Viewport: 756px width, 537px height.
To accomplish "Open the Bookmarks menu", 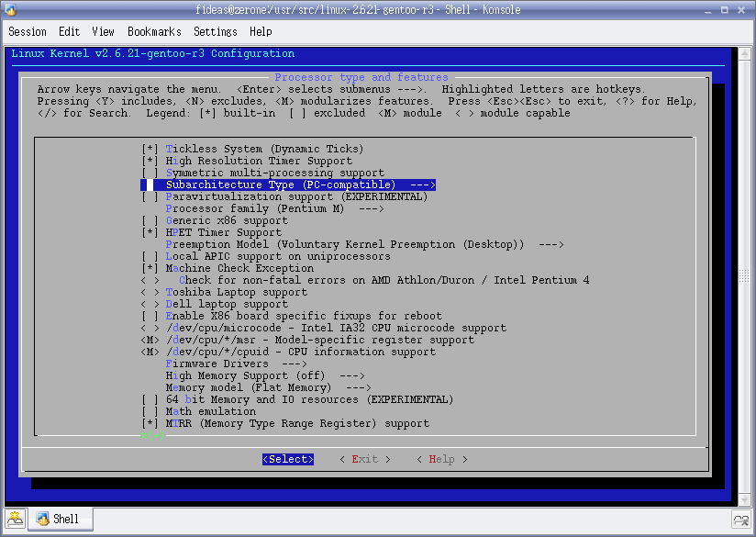I will (x=154, y=32).
